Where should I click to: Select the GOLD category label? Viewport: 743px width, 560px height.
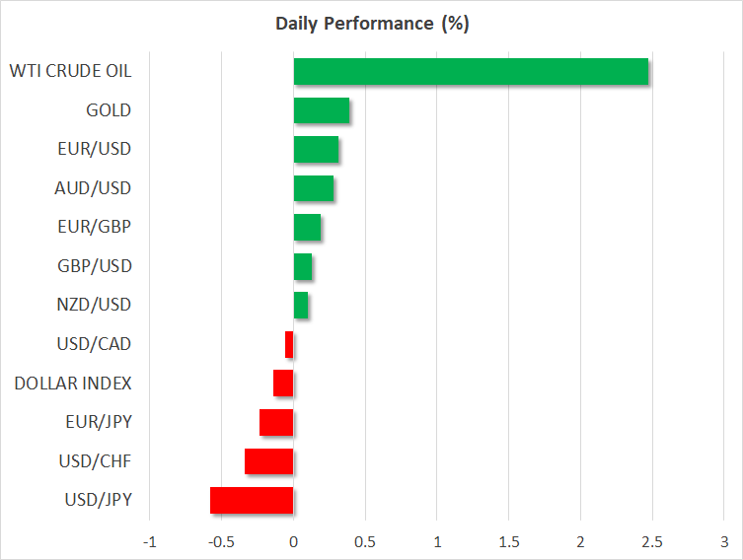coord(109,110)
